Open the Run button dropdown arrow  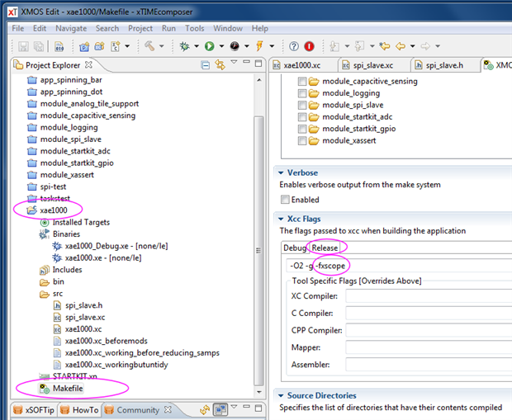click(220, 47)
